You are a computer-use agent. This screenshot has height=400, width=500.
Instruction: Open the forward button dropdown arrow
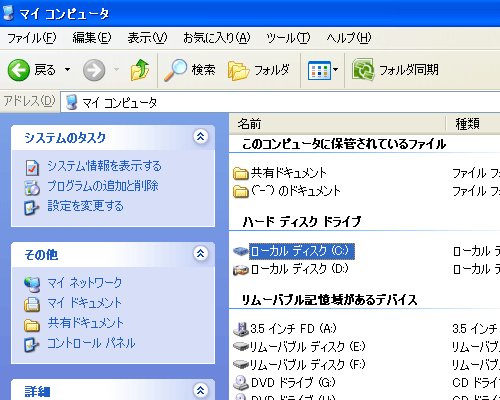[116, 70]
